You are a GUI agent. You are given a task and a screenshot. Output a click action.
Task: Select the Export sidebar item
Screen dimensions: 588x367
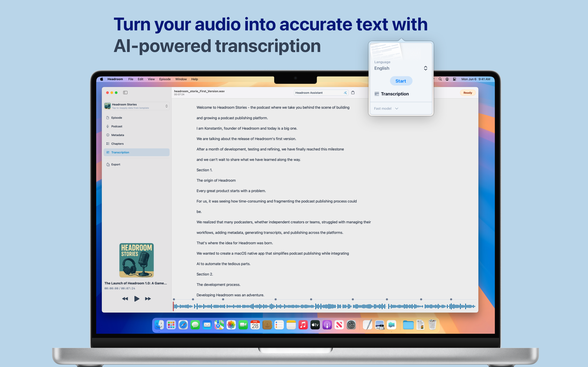tap(116, 165)
